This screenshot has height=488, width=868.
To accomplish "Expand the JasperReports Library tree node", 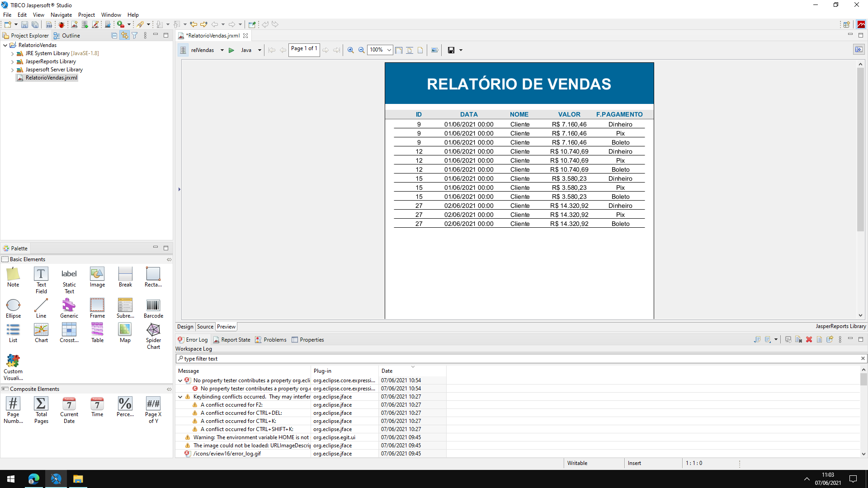I will coord(12,61).
